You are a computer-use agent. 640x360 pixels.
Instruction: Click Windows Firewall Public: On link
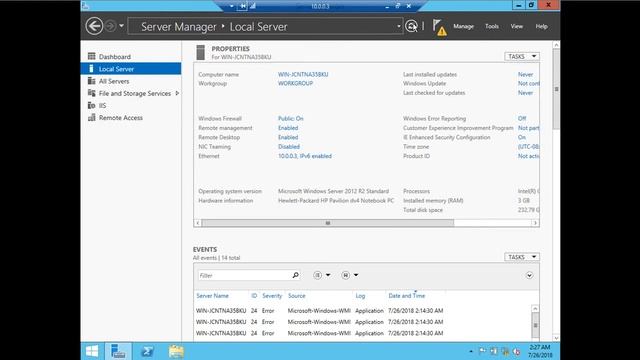coord(291,118)
